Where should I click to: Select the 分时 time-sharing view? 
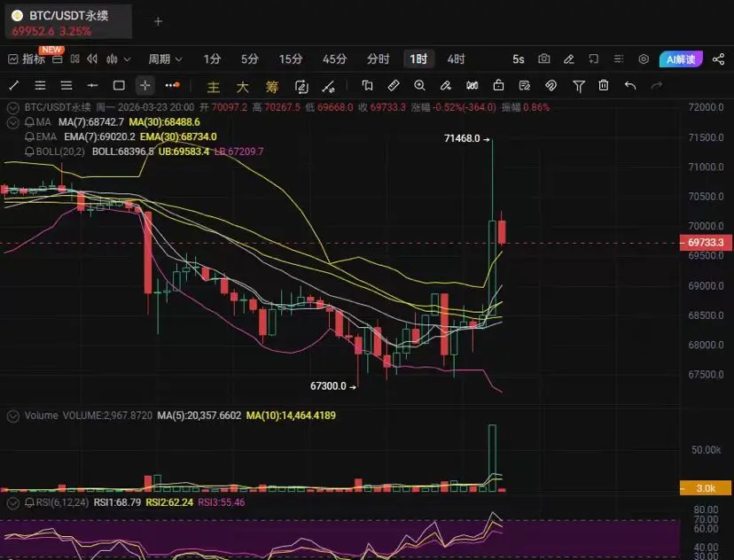[x=378, y=59]
